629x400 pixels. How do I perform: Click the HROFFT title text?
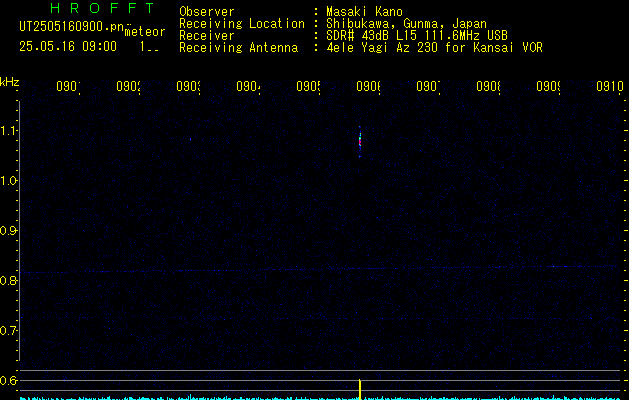(x=102, y=8)
